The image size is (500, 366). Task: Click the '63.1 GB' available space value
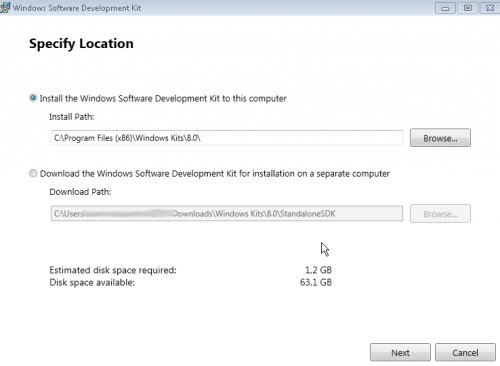pyautogui.click(x=316, y=282)
